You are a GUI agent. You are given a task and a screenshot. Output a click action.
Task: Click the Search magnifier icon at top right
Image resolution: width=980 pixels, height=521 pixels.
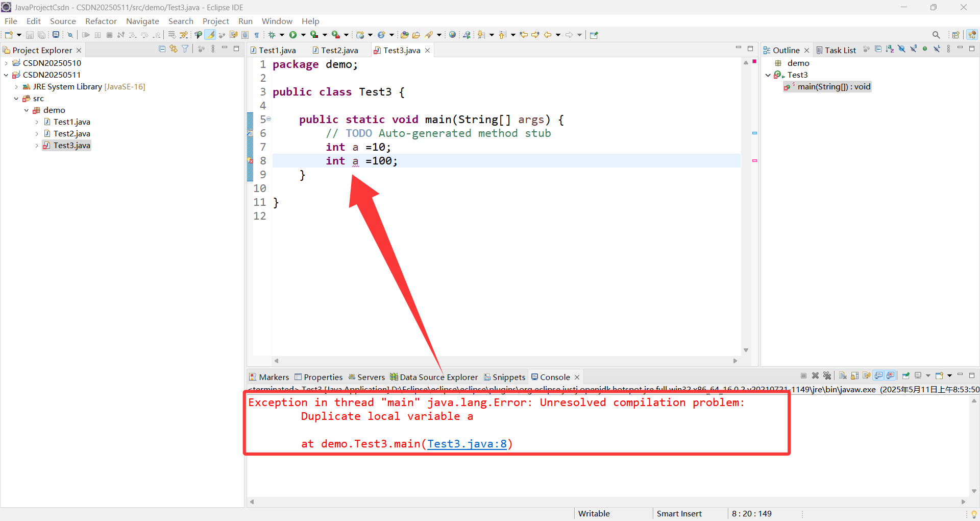tap(936, 35)
